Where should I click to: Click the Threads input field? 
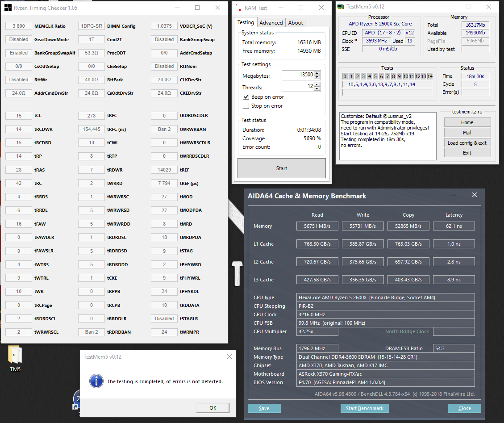click(x=298, y=87)
